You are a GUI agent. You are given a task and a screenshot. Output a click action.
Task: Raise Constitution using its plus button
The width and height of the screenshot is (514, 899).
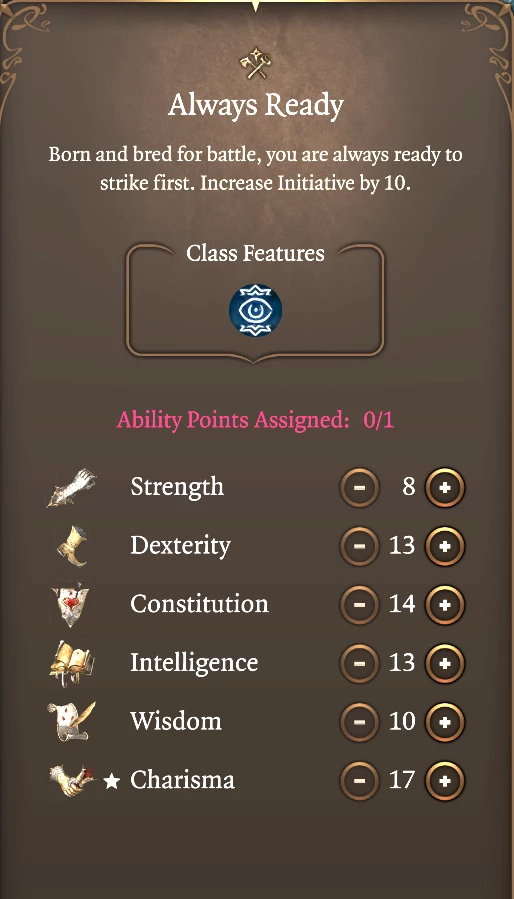(445, 605)
